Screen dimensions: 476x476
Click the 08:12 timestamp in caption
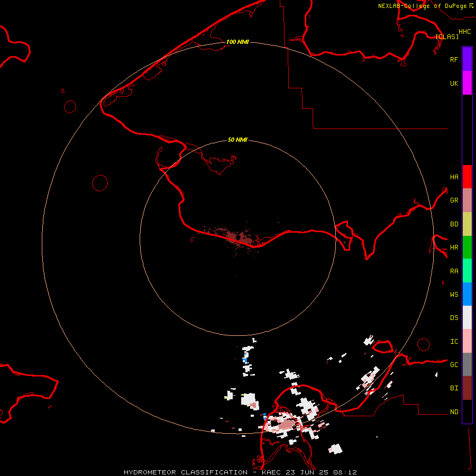pos(345,472)
